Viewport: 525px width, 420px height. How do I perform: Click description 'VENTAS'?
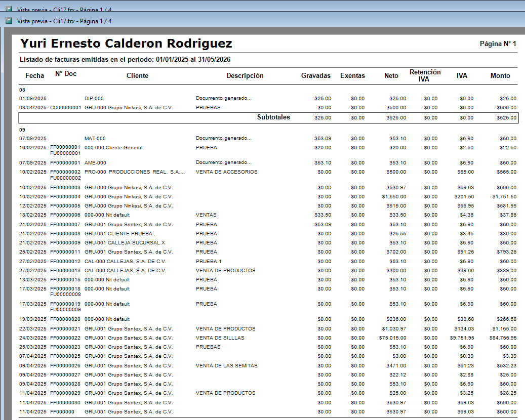206,215
